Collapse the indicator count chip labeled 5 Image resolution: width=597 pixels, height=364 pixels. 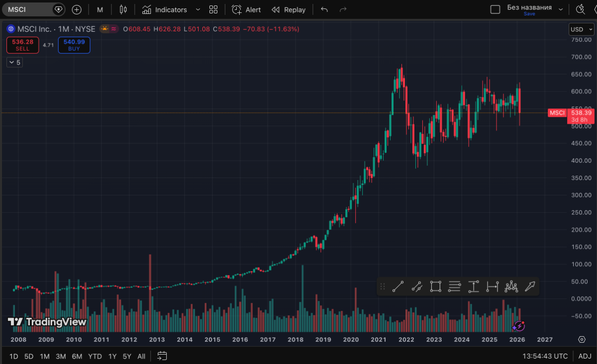14,62
